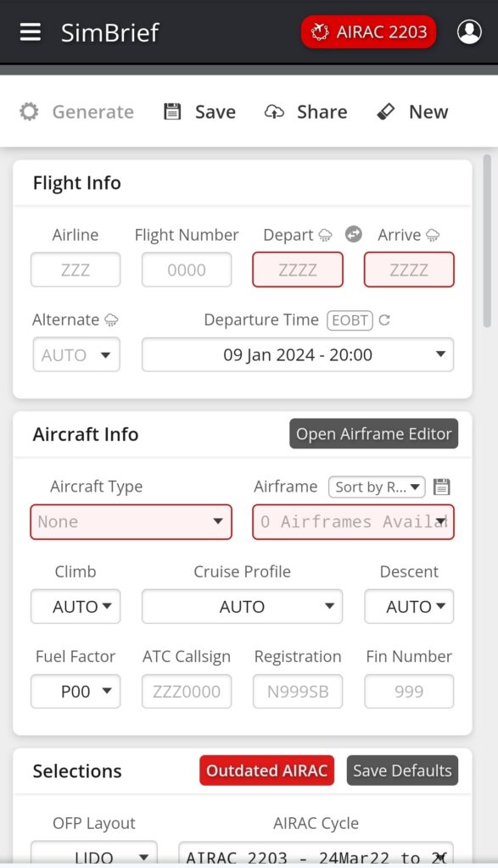This screenshot has height=868, width=498.
Task: Check departure weather cloud icon
Action: 325,236
